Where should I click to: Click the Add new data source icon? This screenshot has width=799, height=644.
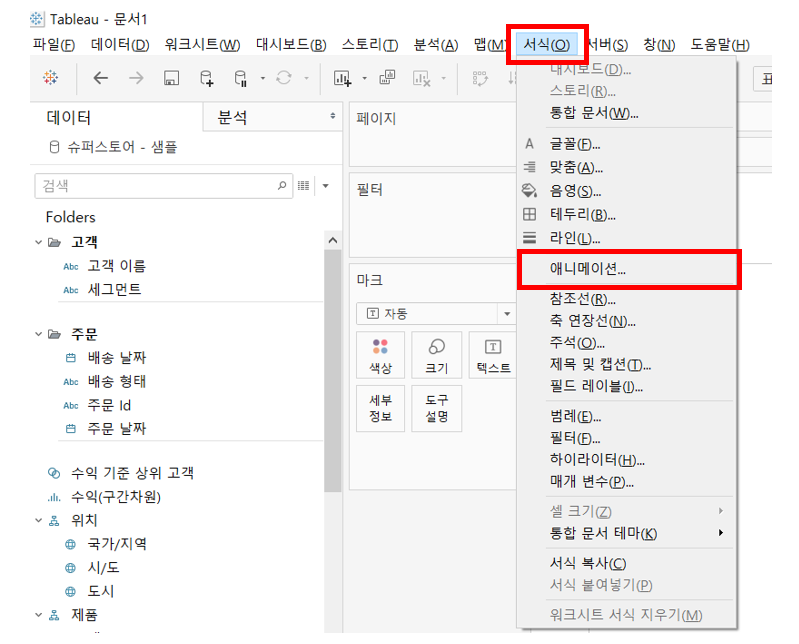click(x=206, y=78)
